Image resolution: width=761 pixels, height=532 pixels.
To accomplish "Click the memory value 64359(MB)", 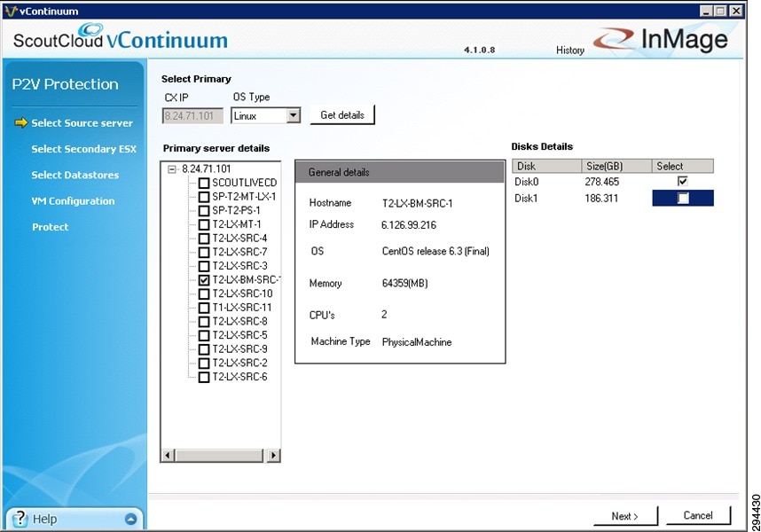I will tap(405, 283).
